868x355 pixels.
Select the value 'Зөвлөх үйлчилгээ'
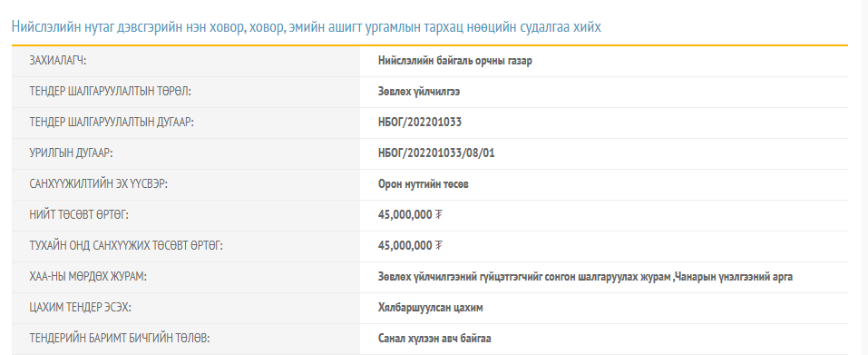coord(419,92)
